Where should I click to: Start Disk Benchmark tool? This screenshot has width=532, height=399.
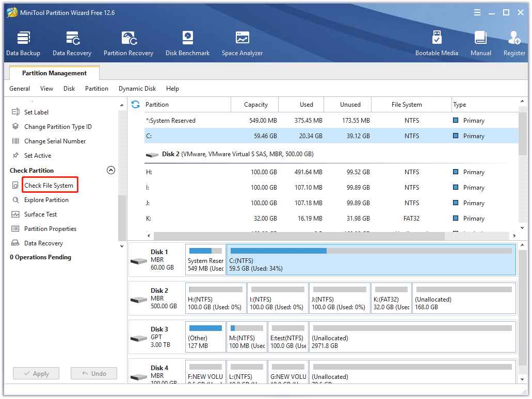coord(187,43)
